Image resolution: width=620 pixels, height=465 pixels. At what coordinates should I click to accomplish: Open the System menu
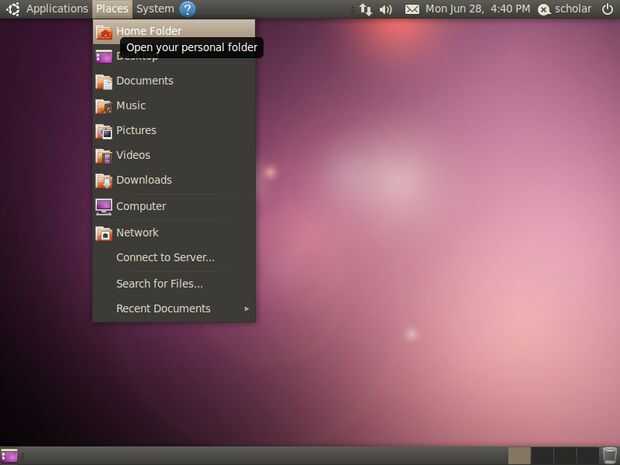click(155, 9)
